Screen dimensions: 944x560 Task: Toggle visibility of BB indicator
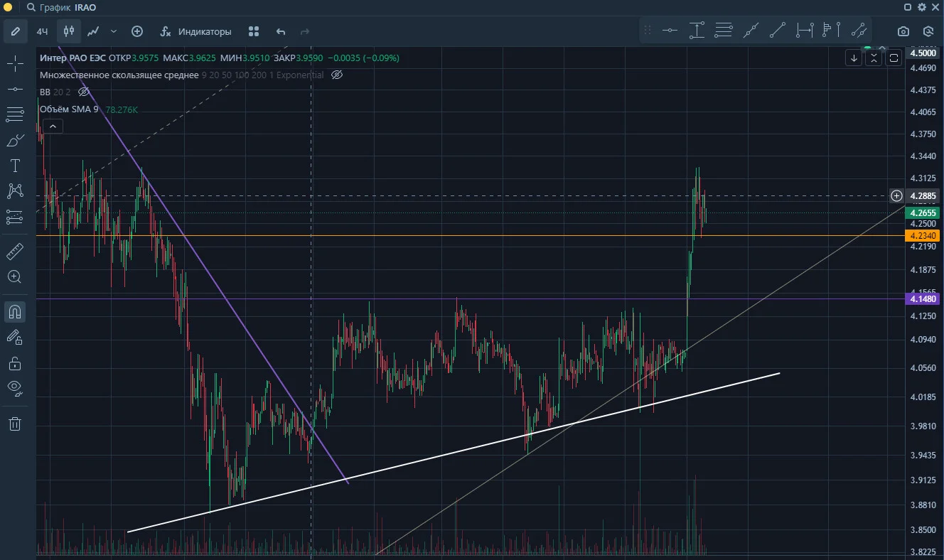[83, 92]
